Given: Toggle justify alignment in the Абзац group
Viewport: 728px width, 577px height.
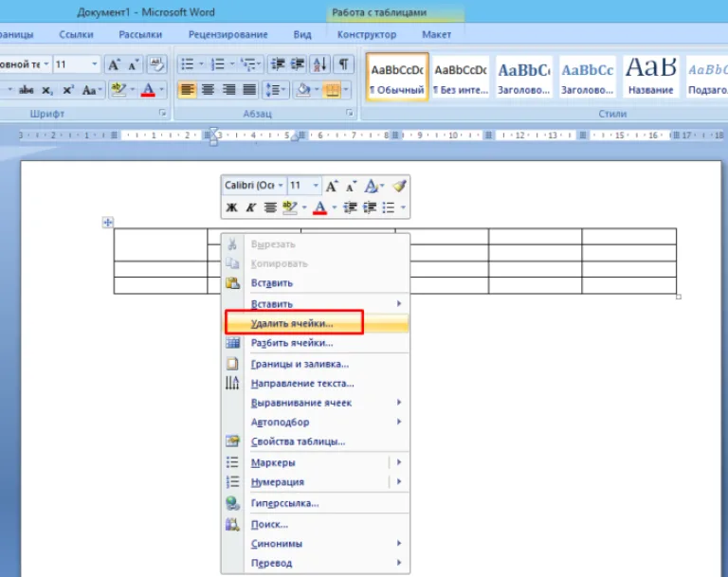Looking at the screenshot, I should pyautogui.click(x=249, y=90).
